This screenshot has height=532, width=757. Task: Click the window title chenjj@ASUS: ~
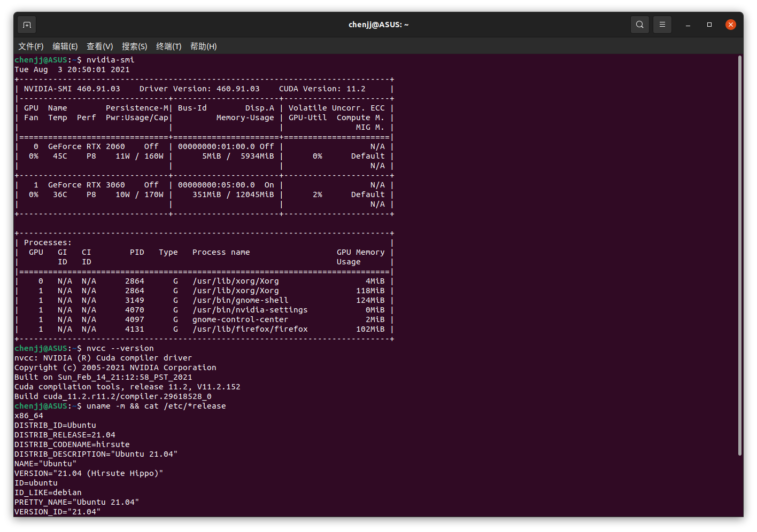pyautogui.click(x=378, y=25)
